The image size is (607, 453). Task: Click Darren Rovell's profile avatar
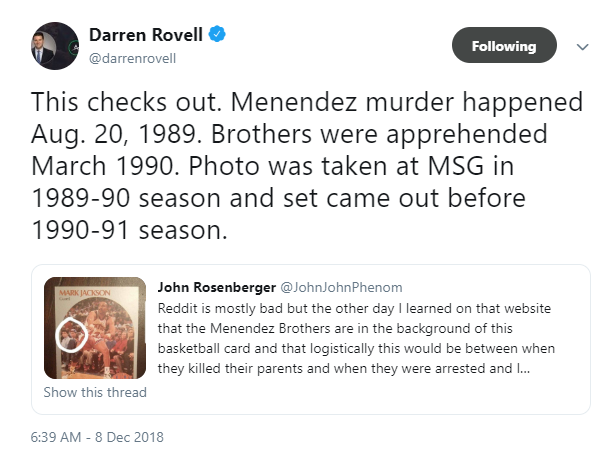(55, 46)
